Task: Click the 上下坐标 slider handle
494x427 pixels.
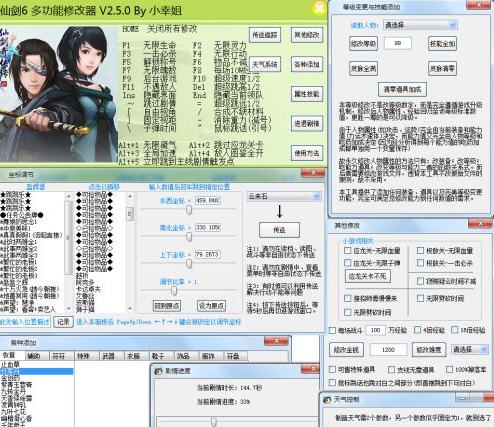Action: (189, 264)
